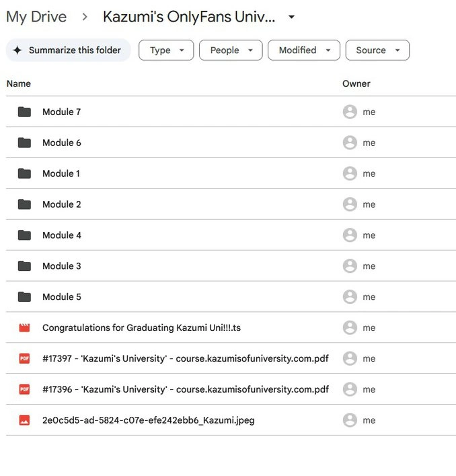
Task: Click 'me' owner text in Module 1 row
Action: (x=369, y=174)
